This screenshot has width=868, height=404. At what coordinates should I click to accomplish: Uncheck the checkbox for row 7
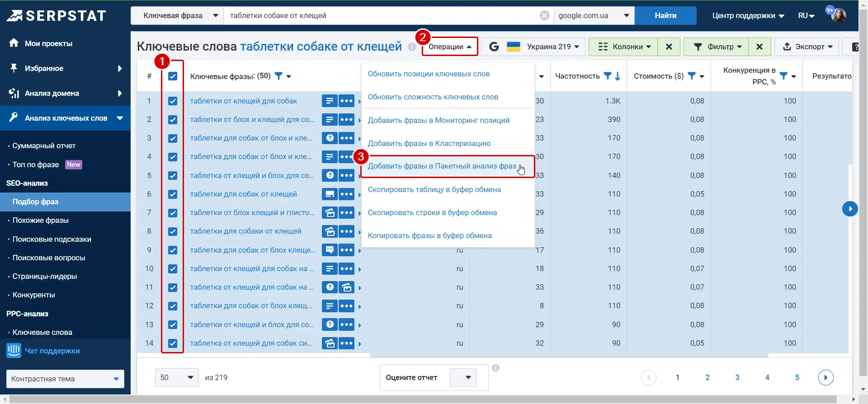coord(173,213)
